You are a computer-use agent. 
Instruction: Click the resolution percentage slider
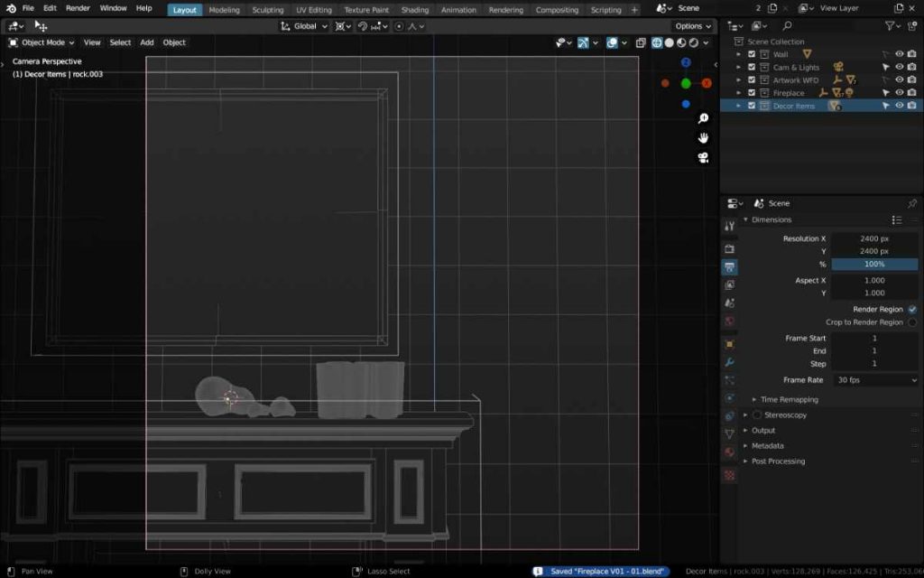pyautogui.click(x=874, y=265)
